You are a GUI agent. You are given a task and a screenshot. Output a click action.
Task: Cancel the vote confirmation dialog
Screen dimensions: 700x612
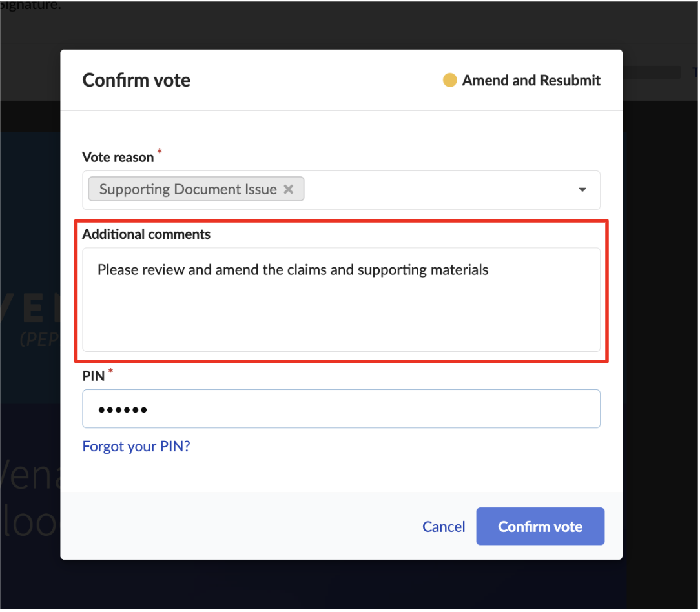pyautogui.click(x=443, y=527)
